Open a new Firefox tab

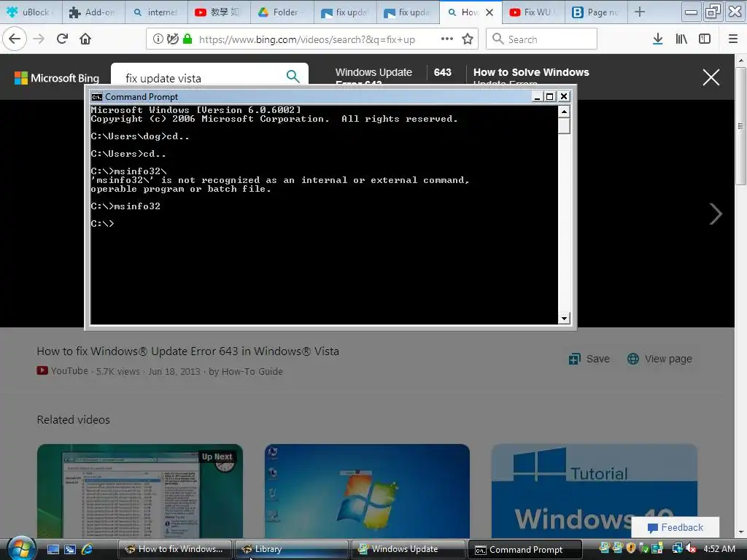click(x=640, y=12)
